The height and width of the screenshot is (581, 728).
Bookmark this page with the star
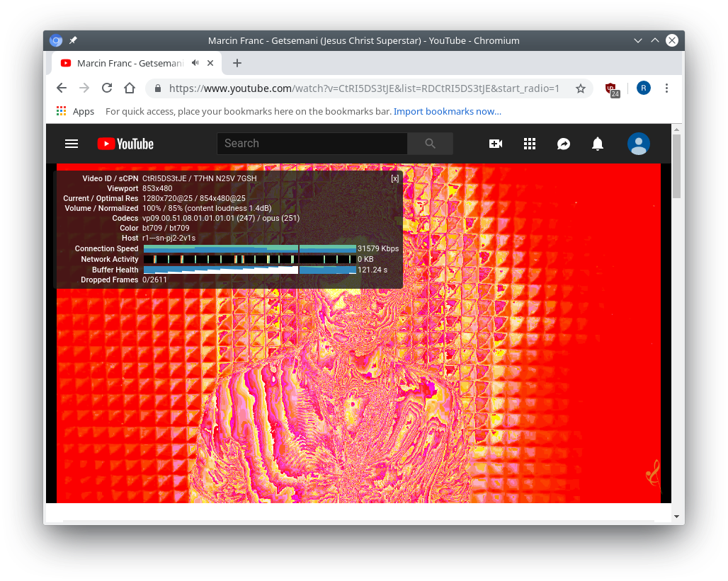[x=581, y=88]
